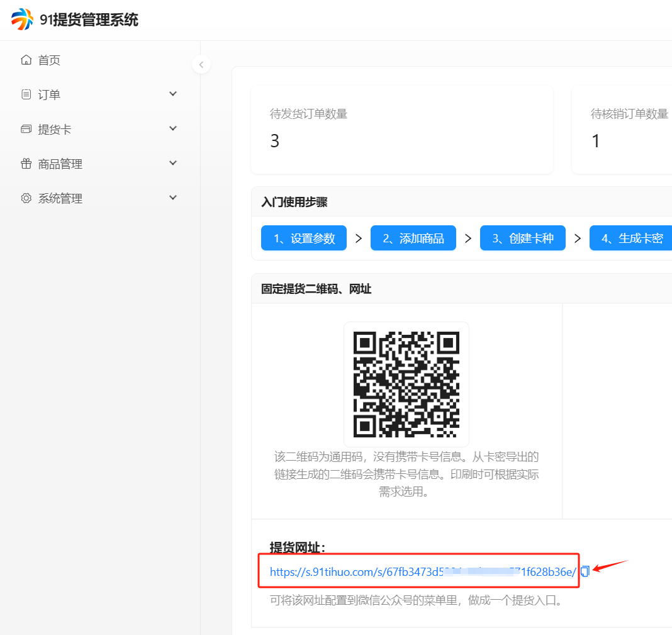Open the s.91tihuo.com pickup URL link
This screenshot has width=672, height=635.
click(x=423, y=571)
